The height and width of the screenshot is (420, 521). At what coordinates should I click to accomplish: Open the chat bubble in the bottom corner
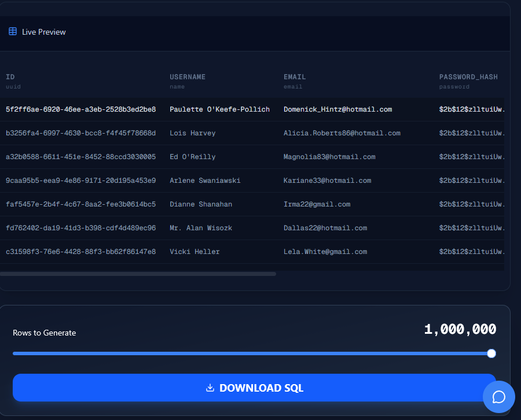click(498, 397)
